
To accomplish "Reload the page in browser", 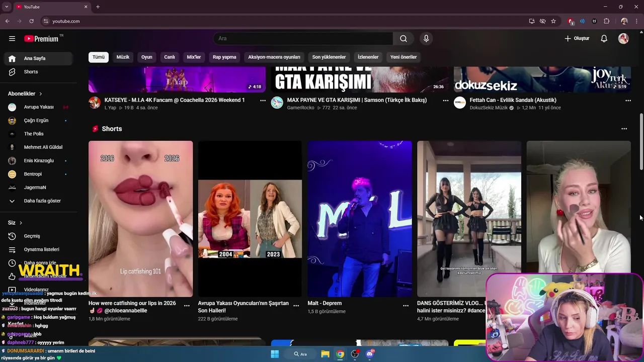I will 31,21.
